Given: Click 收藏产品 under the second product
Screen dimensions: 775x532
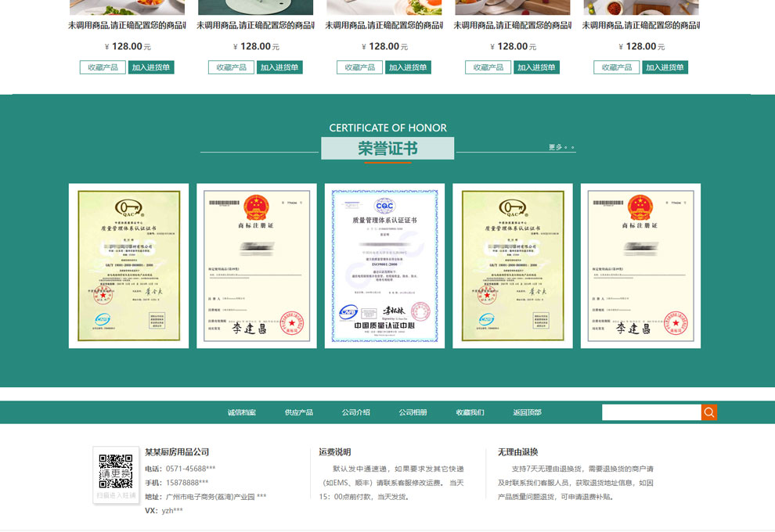Looking at the screenshot, I should tap(231, 67).
